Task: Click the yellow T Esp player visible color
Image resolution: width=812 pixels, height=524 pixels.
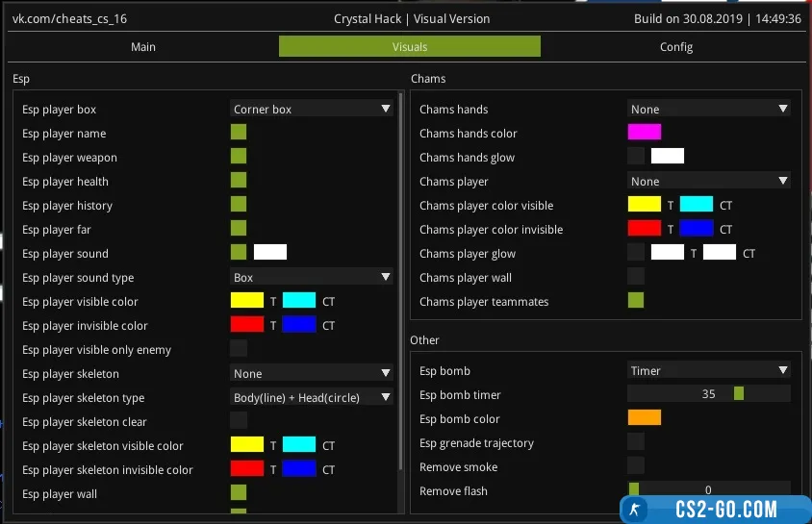Action: [x=247, y=301]
